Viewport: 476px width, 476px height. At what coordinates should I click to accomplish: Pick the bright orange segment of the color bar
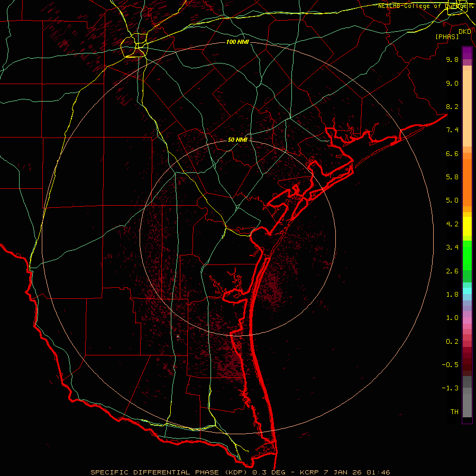click(x=467, y=183)
